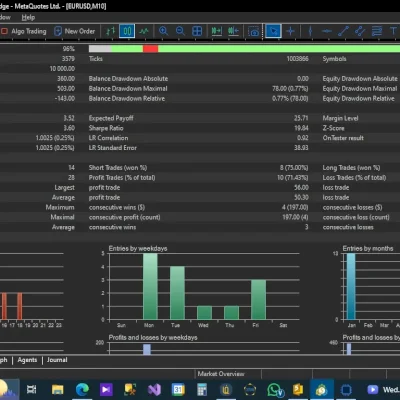Toggle the Algo Trading button

click(23, 31)
